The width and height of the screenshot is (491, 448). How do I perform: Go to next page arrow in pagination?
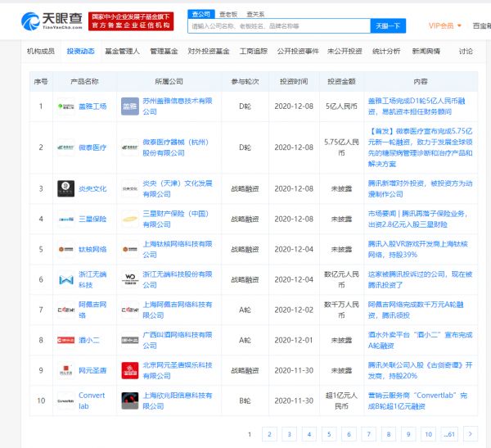[x=470, y=433]
